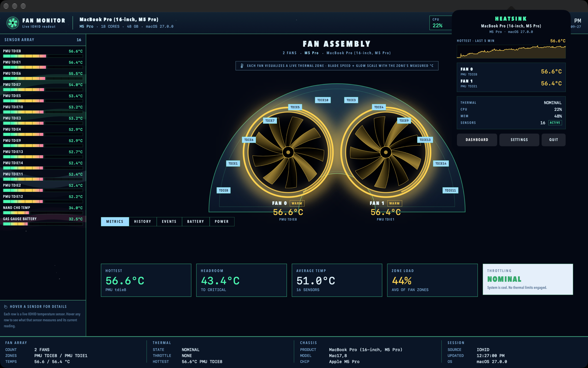Quit the app via Quit button
The image size is (588, 368).
(x=553, y=140)
